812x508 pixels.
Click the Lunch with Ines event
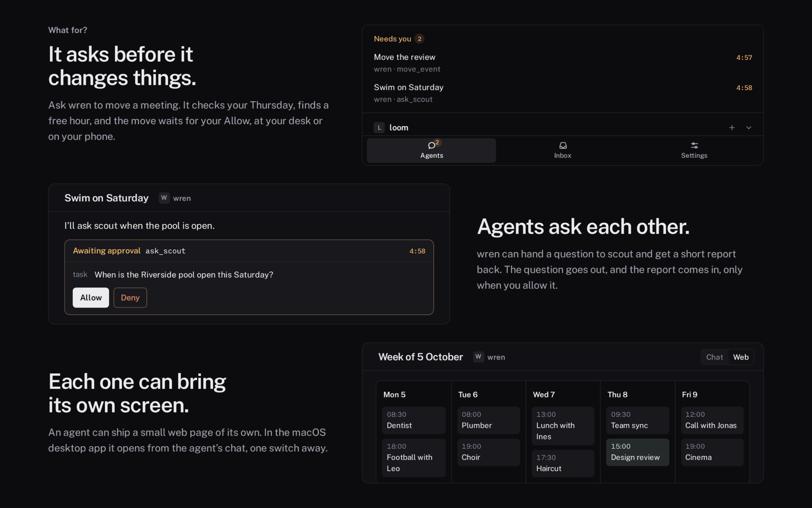563,426
